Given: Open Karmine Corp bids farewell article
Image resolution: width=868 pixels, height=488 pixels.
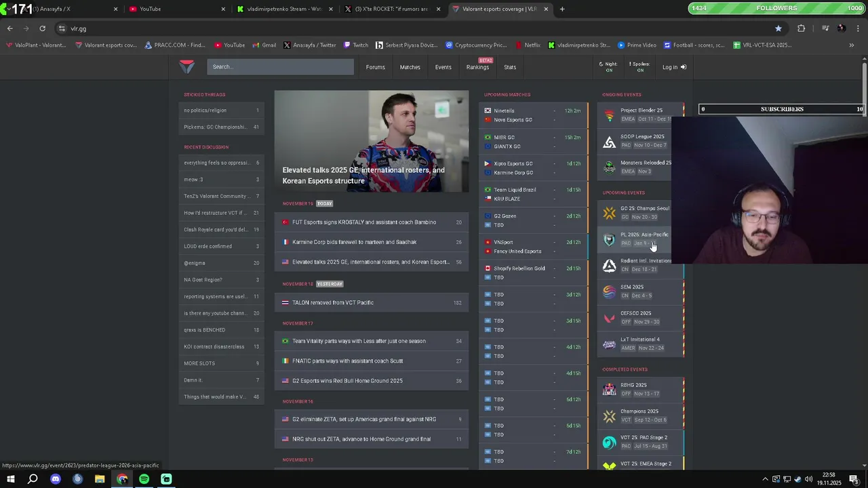Looking at the screenshot, I should tap(371, 242).
